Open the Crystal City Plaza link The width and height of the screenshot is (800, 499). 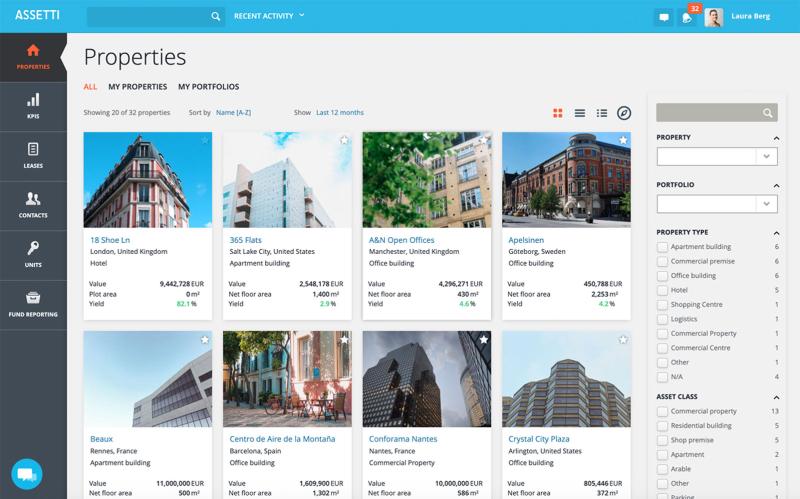coord(538,439)
